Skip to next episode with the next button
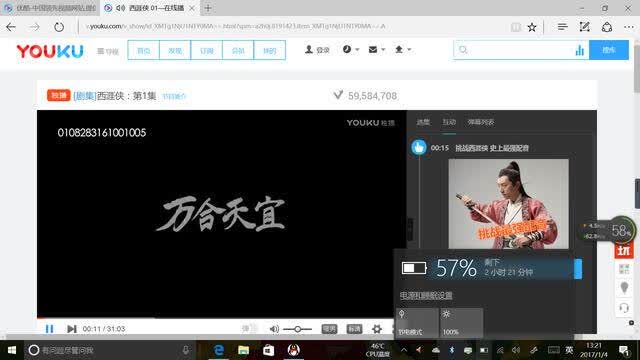Viewport: 640px width, 360px height. [x=72, y=329]
